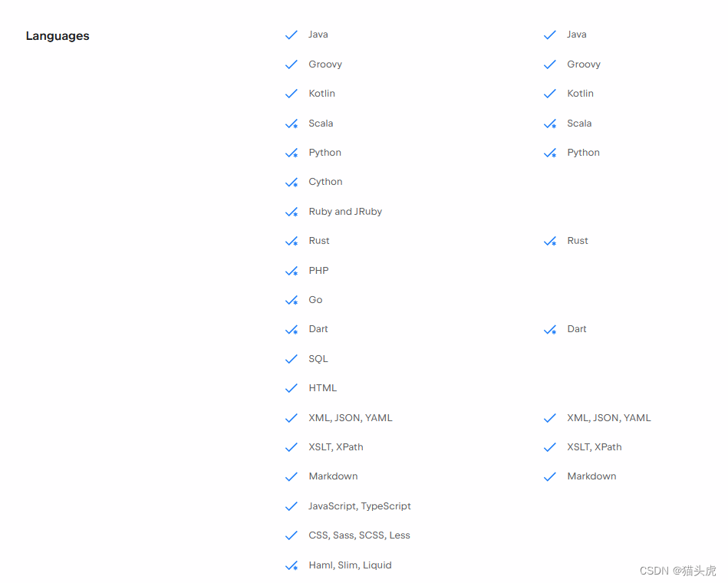Viewport: 728px width, 583px height.
Task: Click the Cython text
Action: click(x=325, y=182)
